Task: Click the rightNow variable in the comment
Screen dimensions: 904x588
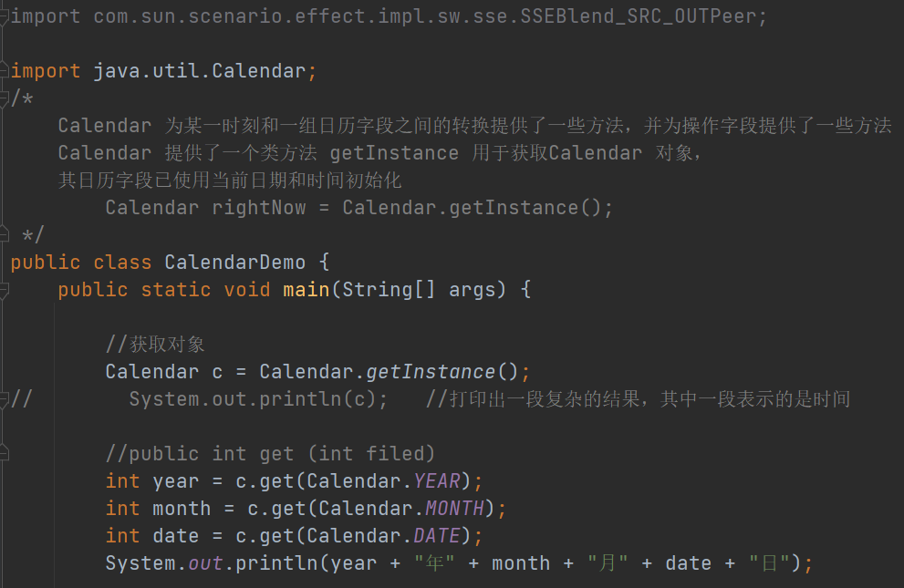Action: [x=258, y=208]
